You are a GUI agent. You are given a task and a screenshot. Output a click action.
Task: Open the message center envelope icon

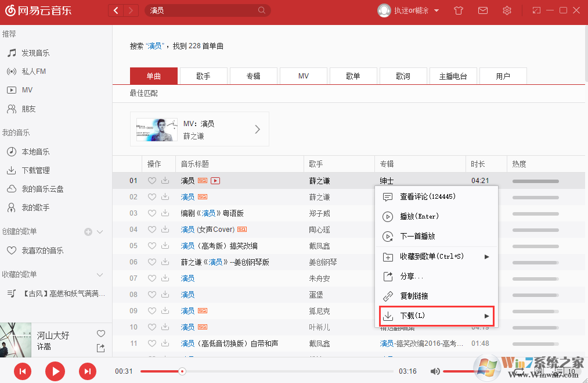tap(482, 10)
